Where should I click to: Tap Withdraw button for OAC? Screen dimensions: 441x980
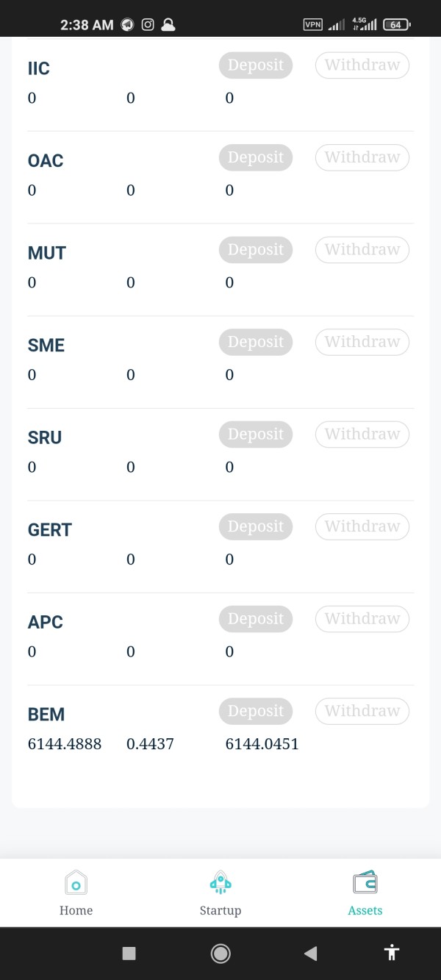362,157
